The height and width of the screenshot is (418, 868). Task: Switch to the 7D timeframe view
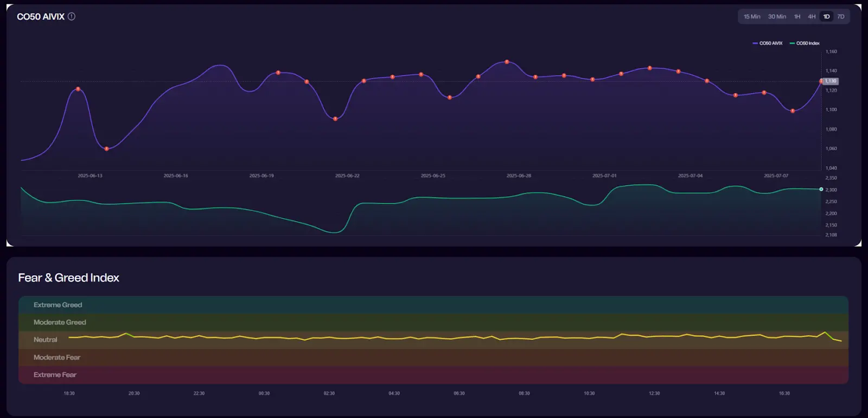coord(840,17)
